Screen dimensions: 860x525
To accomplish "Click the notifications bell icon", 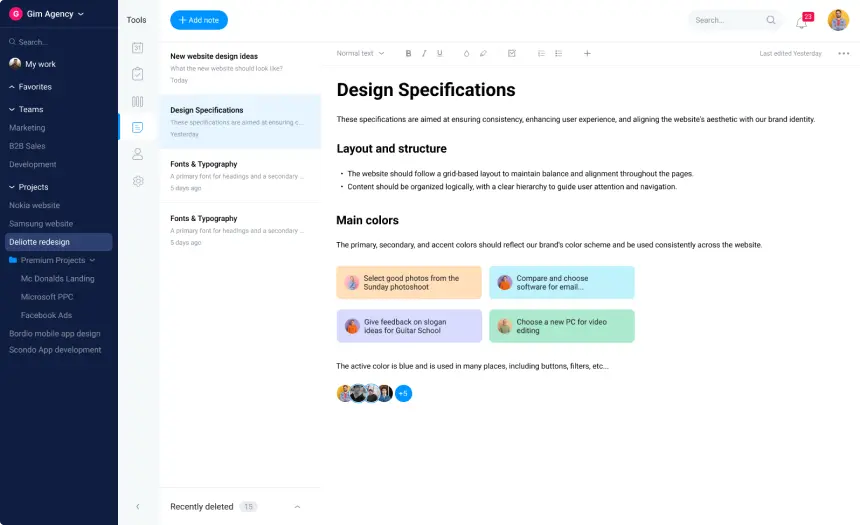I will pos(801,22).
